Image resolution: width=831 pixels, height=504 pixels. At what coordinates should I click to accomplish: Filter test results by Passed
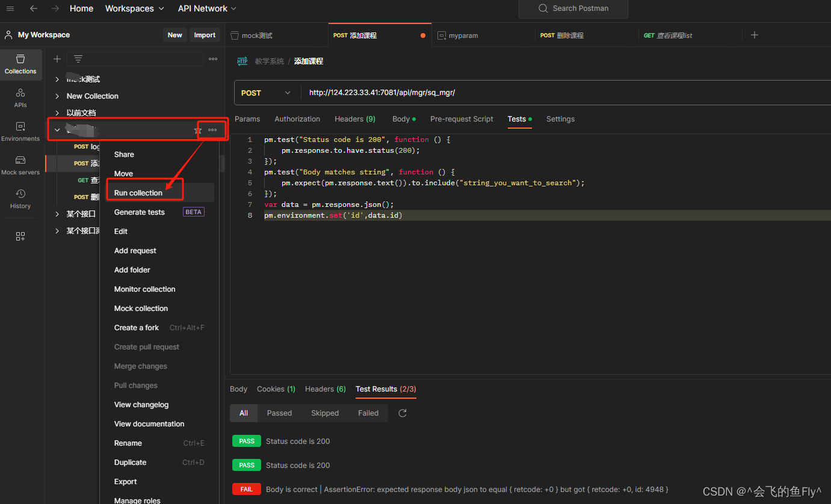click(279, 413)
